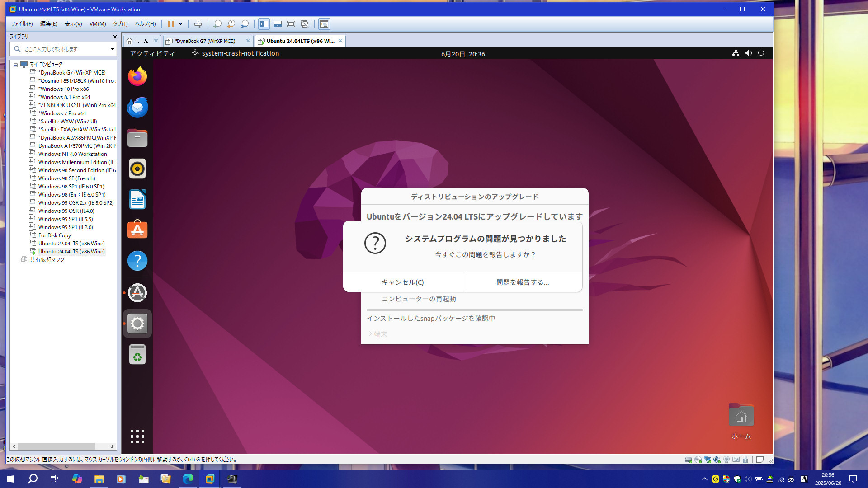This screenshot has height=488, width=868.
Task: Close the library panel
Action: pyautogui.click(x=114, y=37)
